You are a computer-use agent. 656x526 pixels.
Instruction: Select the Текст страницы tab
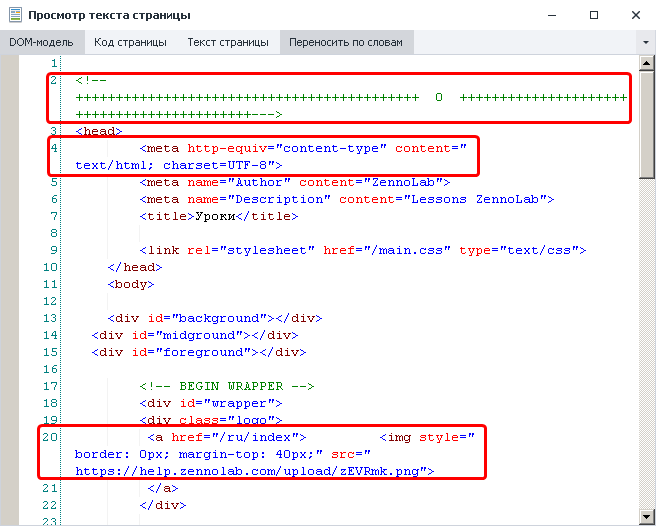[x=228, y=43]
